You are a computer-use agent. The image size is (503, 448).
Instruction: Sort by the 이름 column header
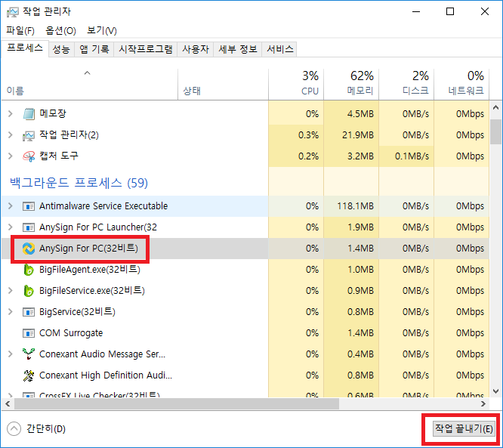(x=90, y=84)
